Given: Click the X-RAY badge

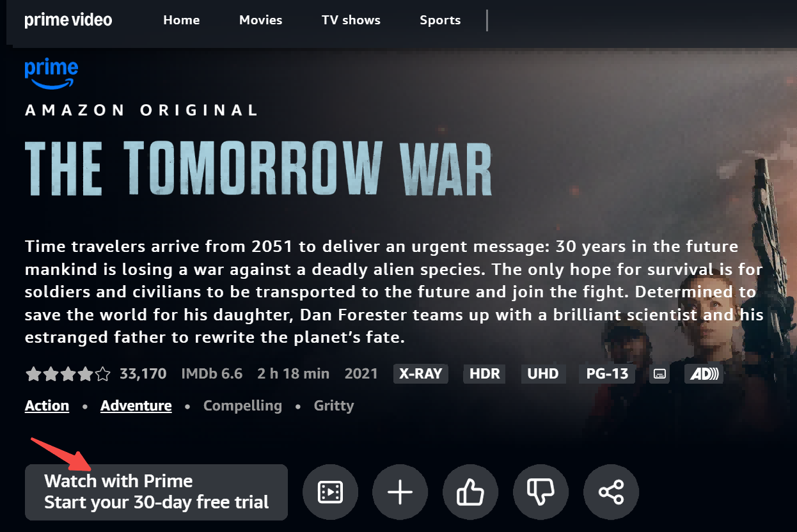Looking at the screenshot, I should pyautogui.click(x=420, y=373).
